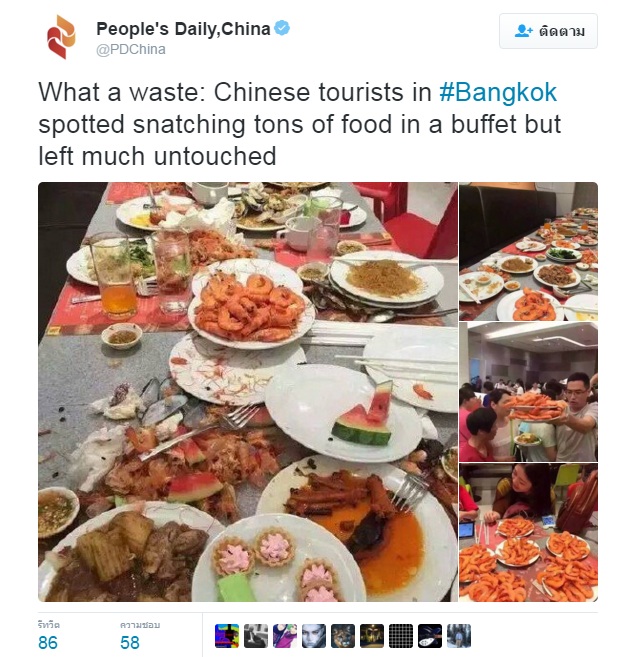
Task: Click the tweet text about food waste
Action: tap(300, 124)
